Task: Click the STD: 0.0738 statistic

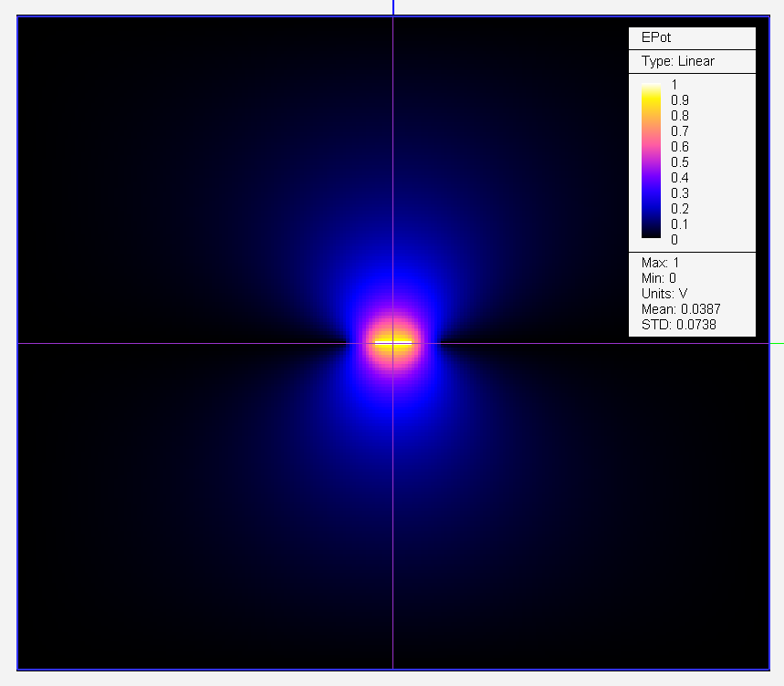Action: click(x=678, y=325)
